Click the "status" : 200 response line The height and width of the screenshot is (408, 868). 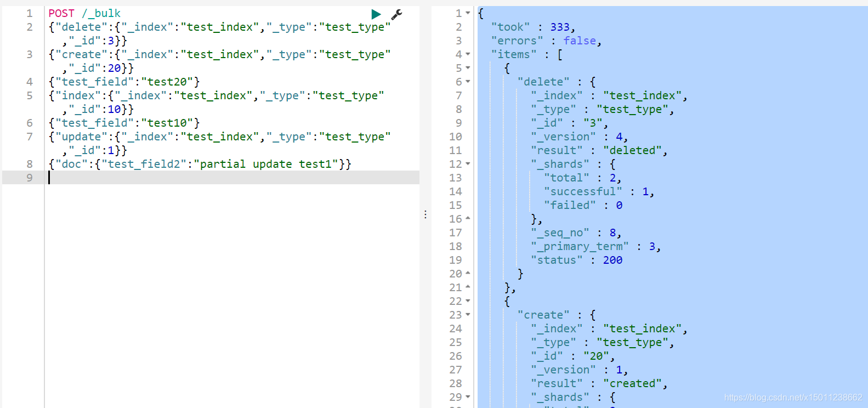[577, 260]
